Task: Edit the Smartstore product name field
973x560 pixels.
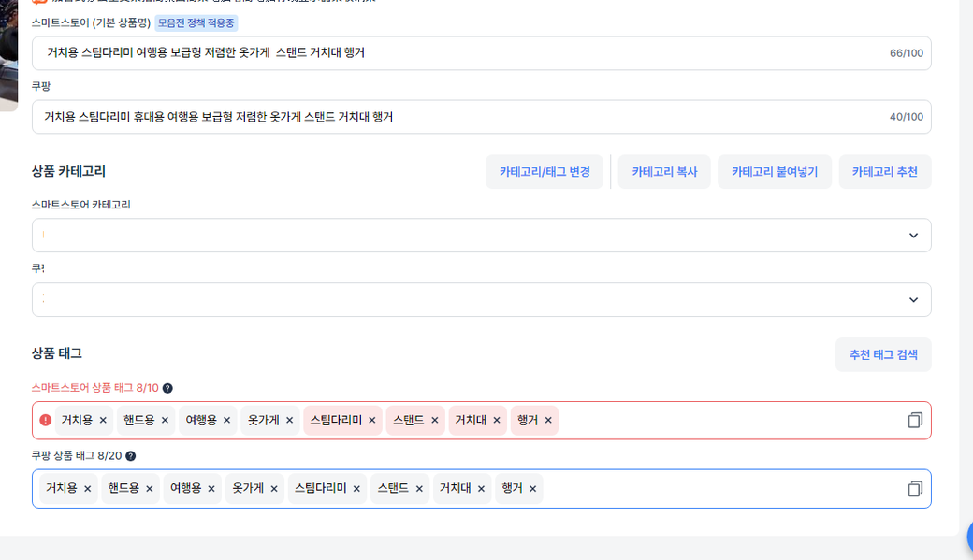Action: [458, 53]
